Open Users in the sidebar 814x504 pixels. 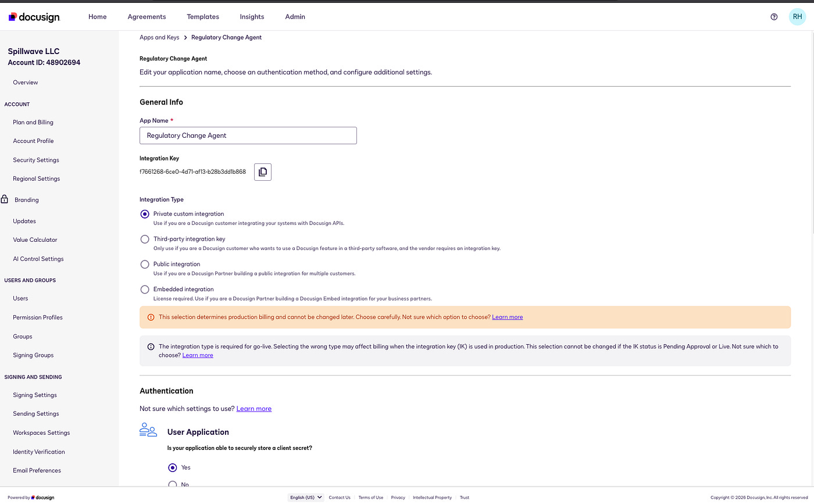pos(20,299)
